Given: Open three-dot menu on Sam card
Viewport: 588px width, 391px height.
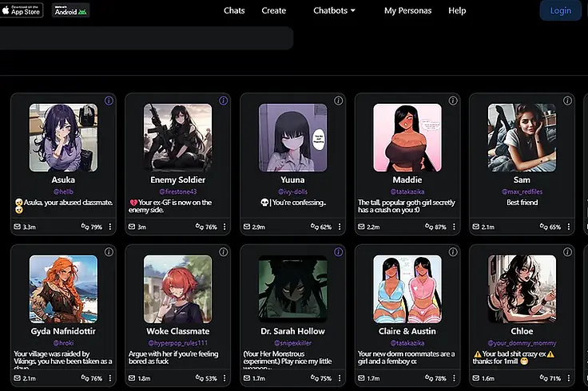Looking at the screenshot, I should [568, 227].
